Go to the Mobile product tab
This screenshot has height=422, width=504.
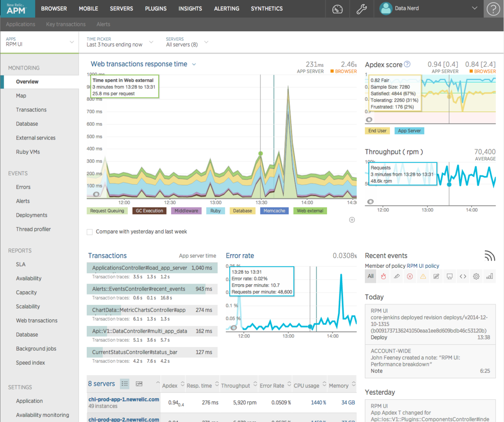point(88,8)
